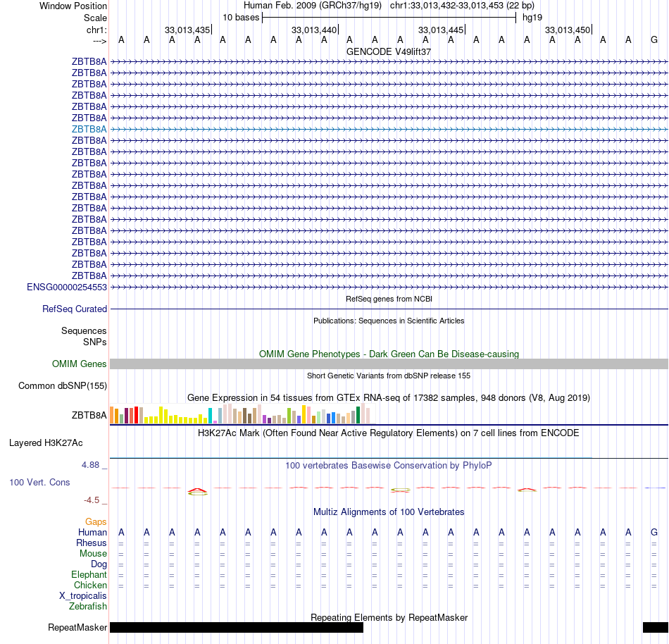Click the short black RepeatMasker block at right edge

click(656, 627)
